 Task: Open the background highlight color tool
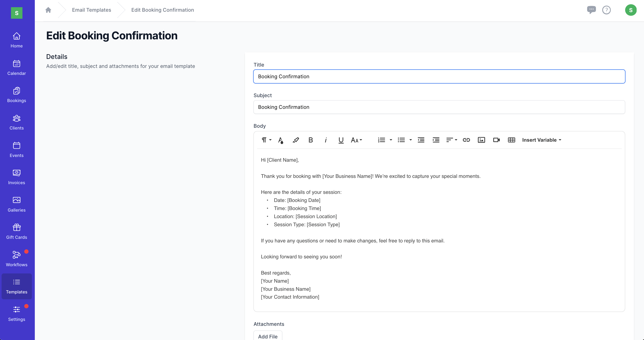tap(296, 140)
